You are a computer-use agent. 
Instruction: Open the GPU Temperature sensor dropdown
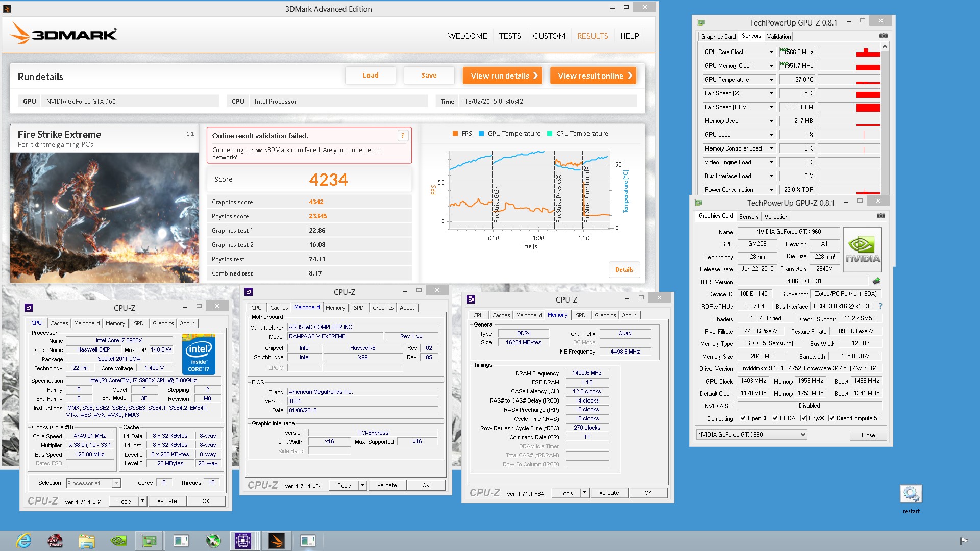point(771,80)
